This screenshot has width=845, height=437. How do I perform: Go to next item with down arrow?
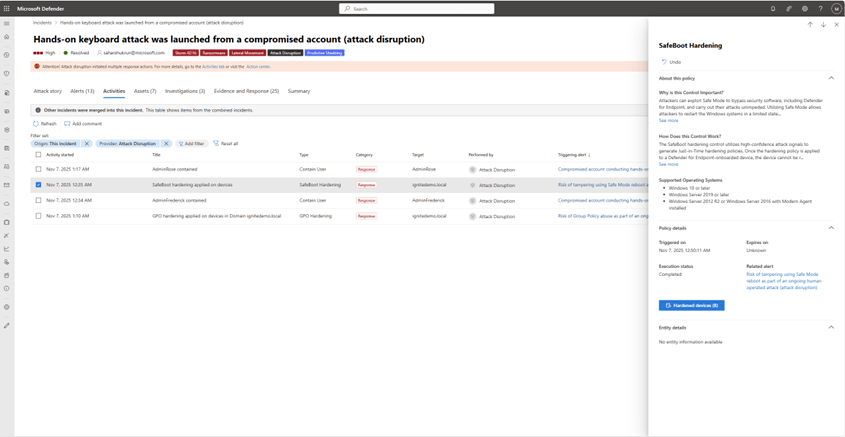click(823, 25)
